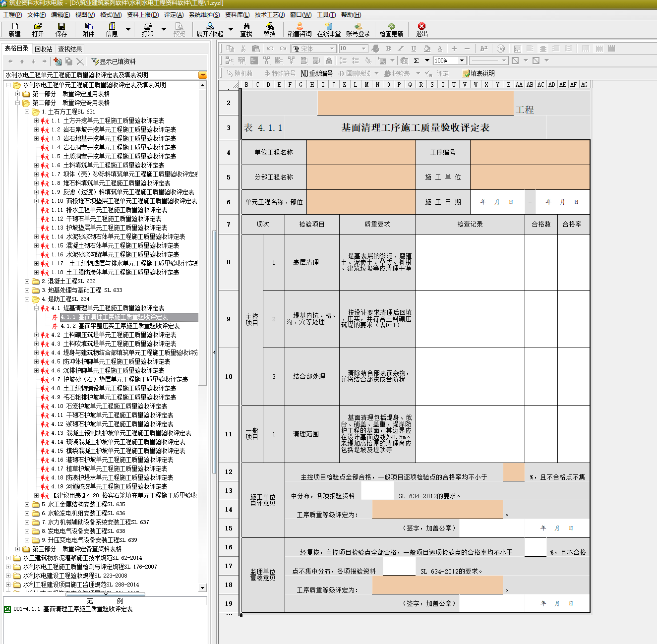This screenshot has height=644, width=657.
Task: Toggle italic formatting I
Action: 401,48
